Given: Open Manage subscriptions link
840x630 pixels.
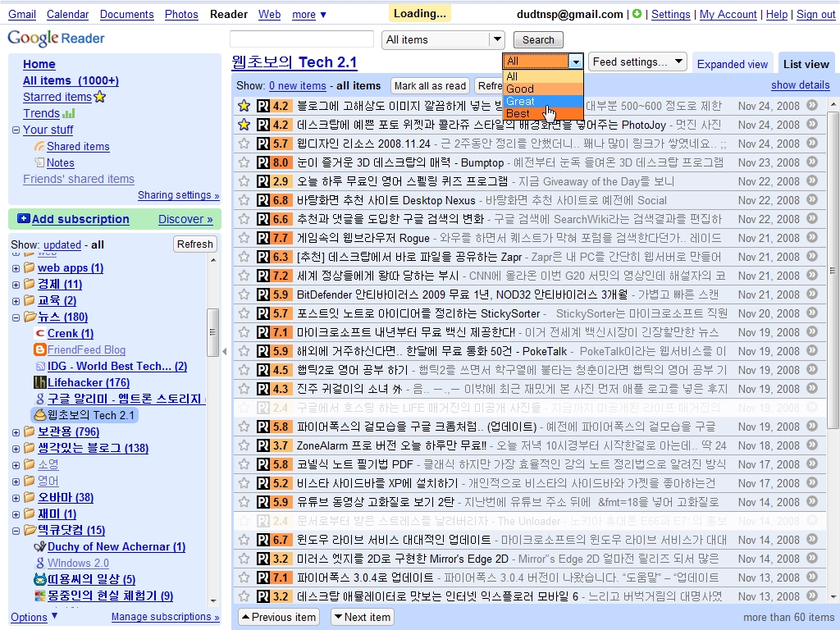Looking at the screenshot, I should tap(166, 617).
